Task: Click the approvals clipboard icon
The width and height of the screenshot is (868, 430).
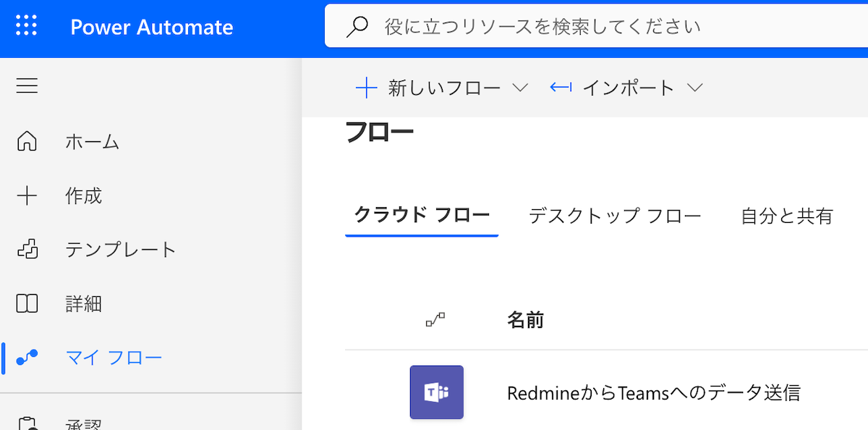Action: tap(27, 424)
